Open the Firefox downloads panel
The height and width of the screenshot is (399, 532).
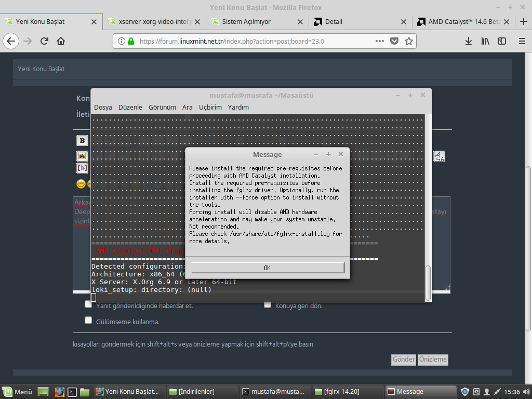tap(469, 41)
